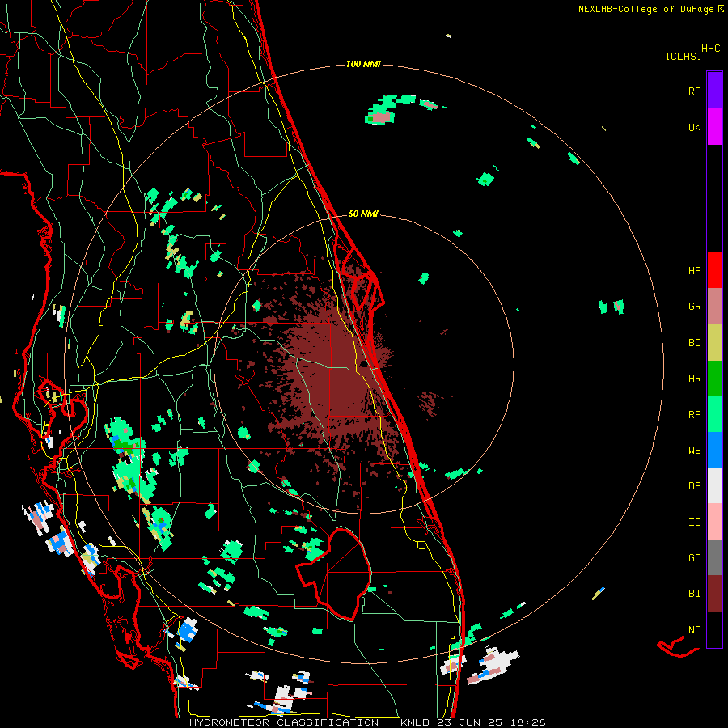The height and width of the screenshot is (728, 728).
Task: Click the BI brown legend swatch
Action: tap(714, 594)
